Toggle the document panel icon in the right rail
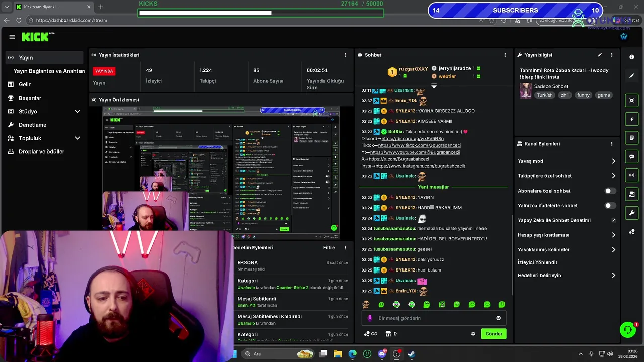This screenshot has width=644, height=362. pyautogui.click(x=632, y=138)
